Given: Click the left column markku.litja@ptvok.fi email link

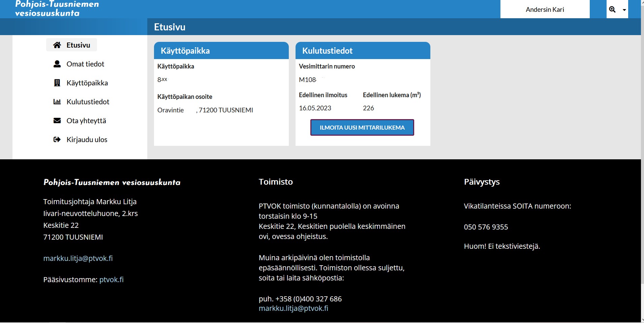Looking at the screenshot, I should pyautogui.click(x=78, y=258).
